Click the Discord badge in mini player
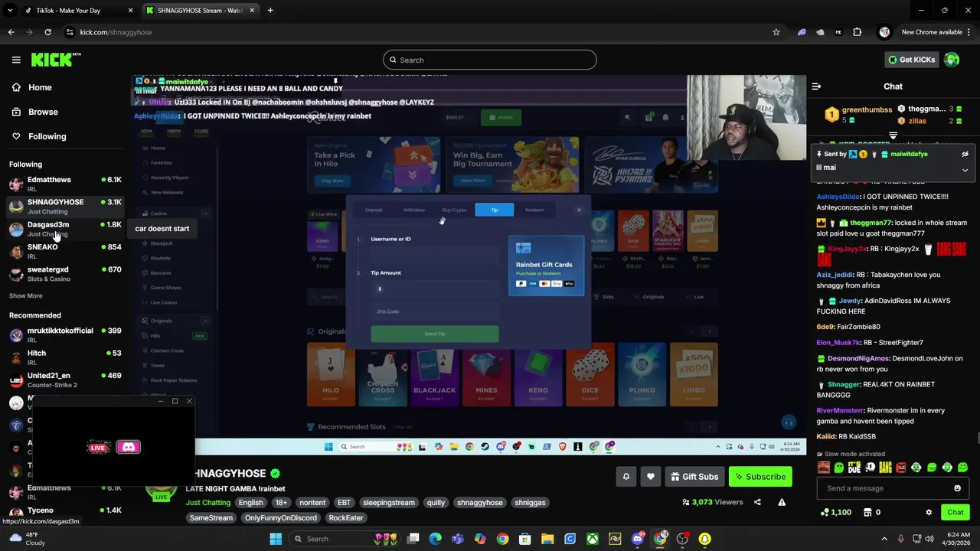The width and height of the screenshot is (980, 551). click(128, 447)
